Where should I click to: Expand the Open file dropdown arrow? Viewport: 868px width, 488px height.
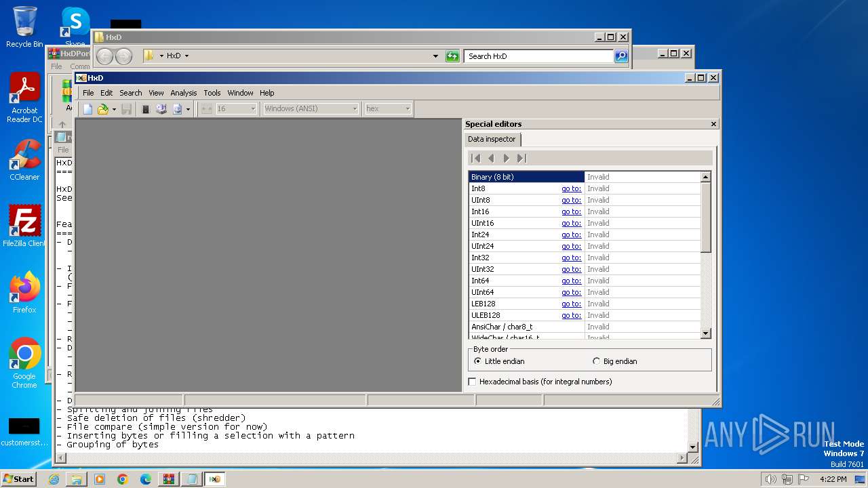pyautogui.click(x=114, y=109)
